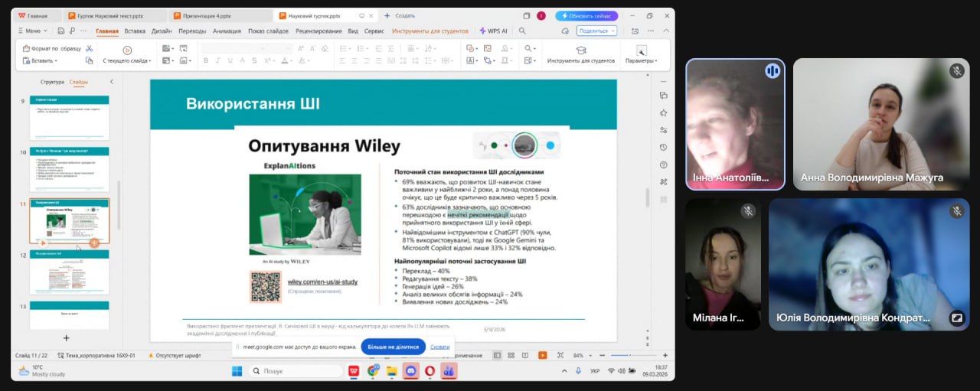Click the slide sorter view icon
The width and height of the screenshot is (980, 391).
tap(510, 355)
